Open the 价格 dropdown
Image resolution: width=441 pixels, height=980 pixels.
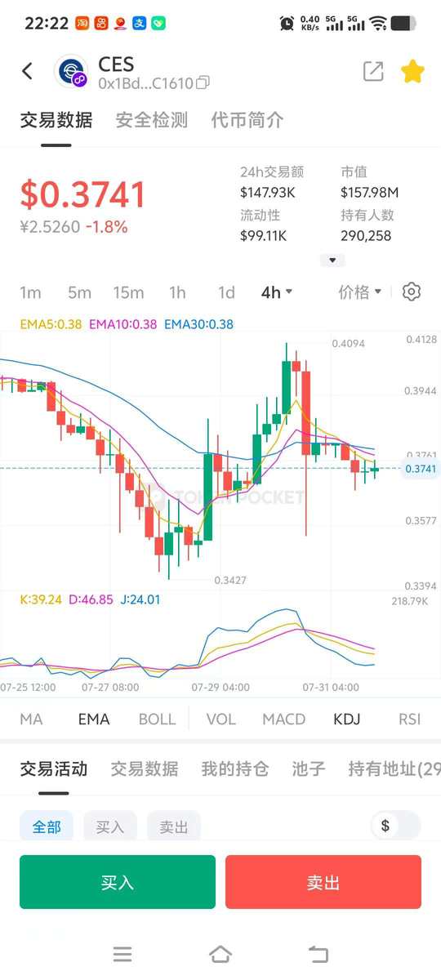tap(360, 292)
